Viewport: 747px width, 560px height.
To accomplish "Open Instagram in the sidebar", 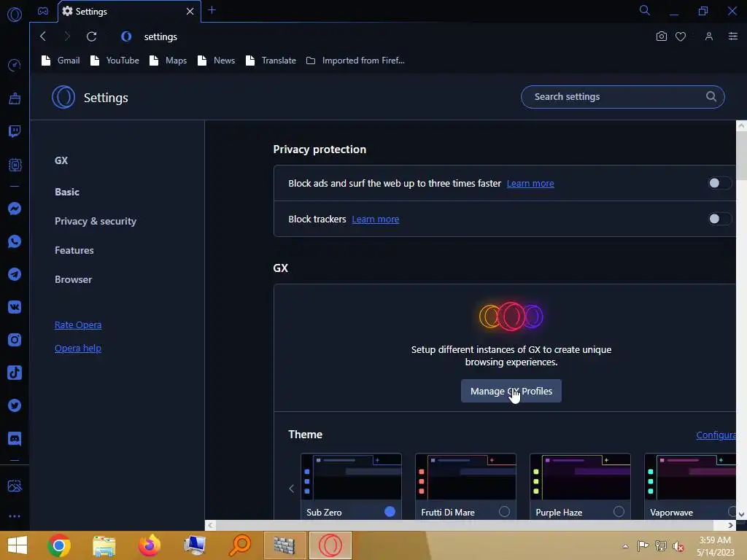I will point(15,340).
